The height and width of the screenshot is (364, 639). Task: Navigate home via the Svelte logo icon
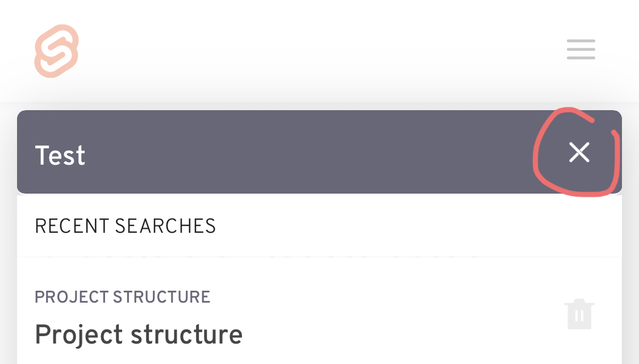[x=56, y=50]
